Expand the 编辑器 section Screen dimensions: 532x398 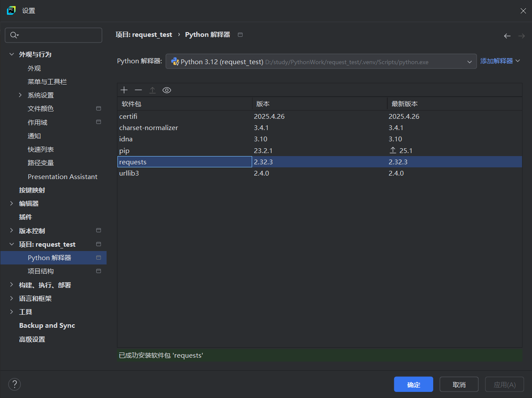(x=12, y=203)
